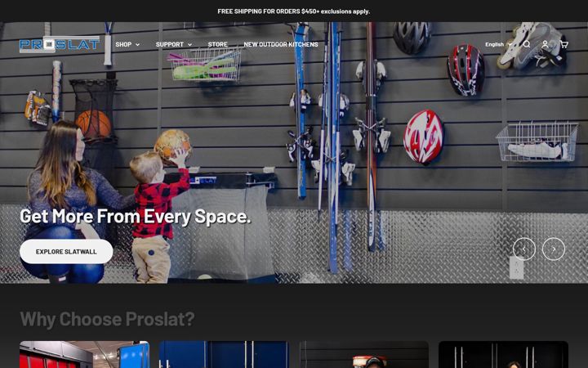Click the Proslat logo
Image resolution: width=588 pixels, height=368 pixels.
point(60,44)
